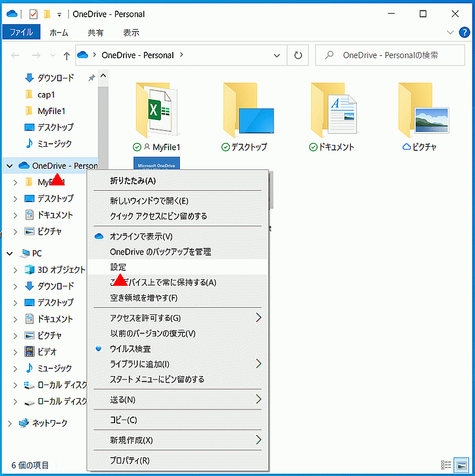Viewport: 475px width, 476px height.
Task: Open the ライブラリに追加(I) submenu
Action: (177, 364)
